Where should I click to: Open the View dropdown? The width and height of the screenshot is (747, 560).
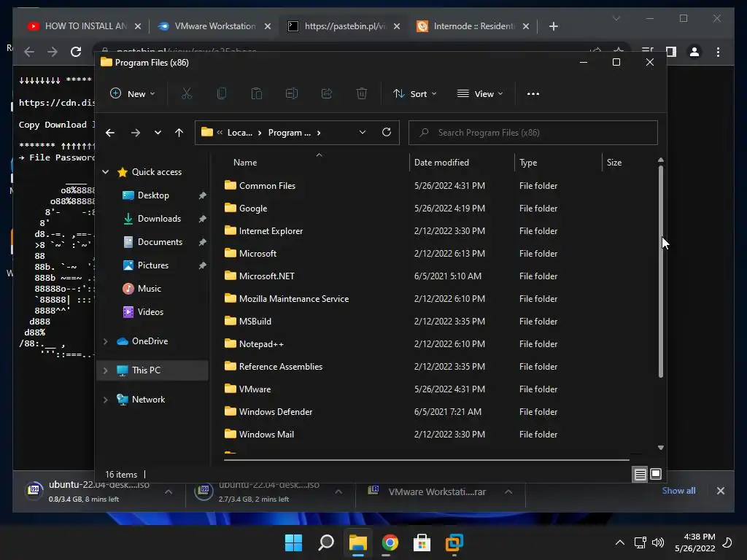coord(480,94)
